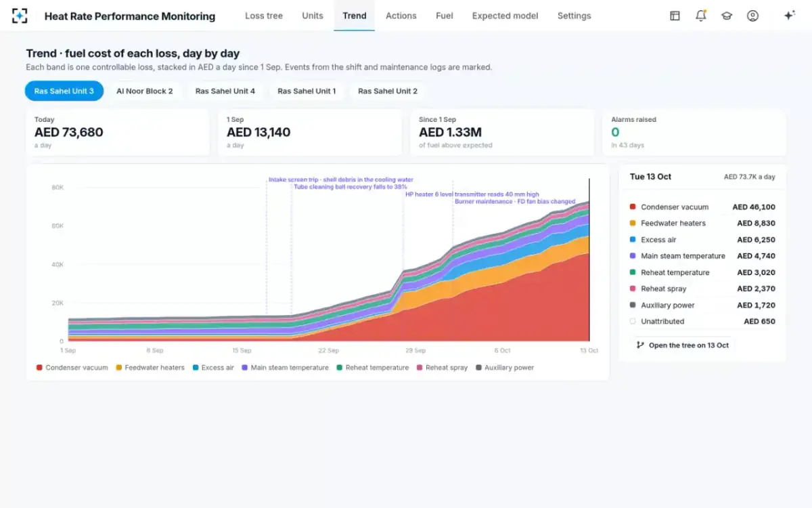Toggle Condenser vacuum in chart legend
This screenshot has width=812, height=508.
72,368
